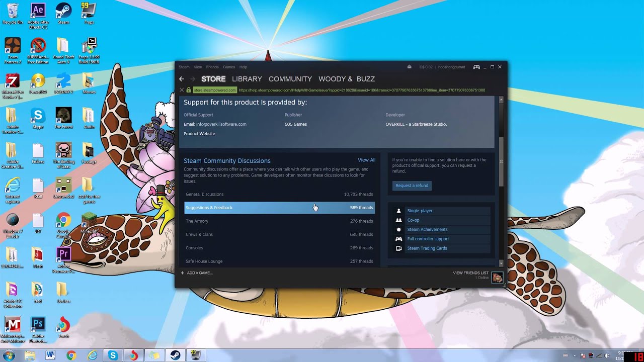The image size is (644, 362).
Task: Open the Internet Explorer desktop icon
Action: pos(13,191)
